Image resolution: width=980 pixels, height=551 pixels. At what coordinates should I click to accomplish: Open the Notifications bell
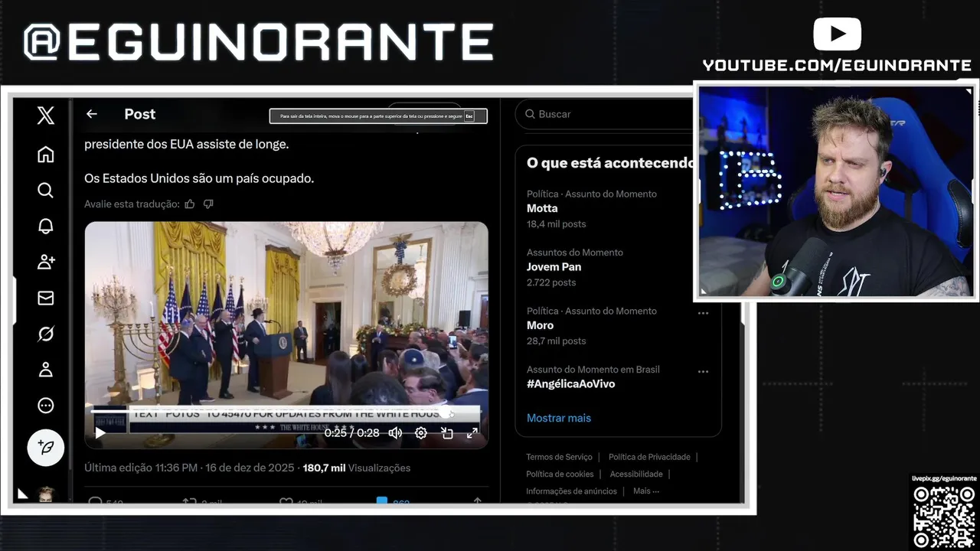tap(45, 227)
